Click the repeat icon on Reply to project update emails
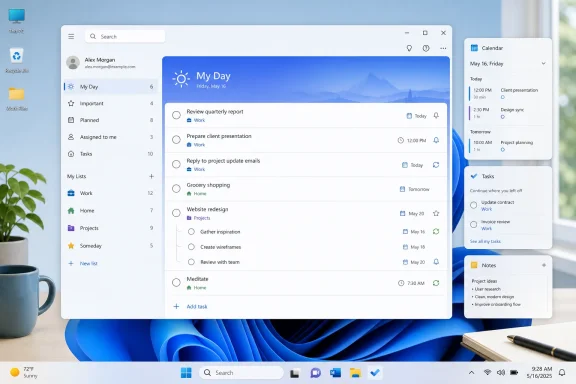Screen dimensions: 576x384 [436, 165]
